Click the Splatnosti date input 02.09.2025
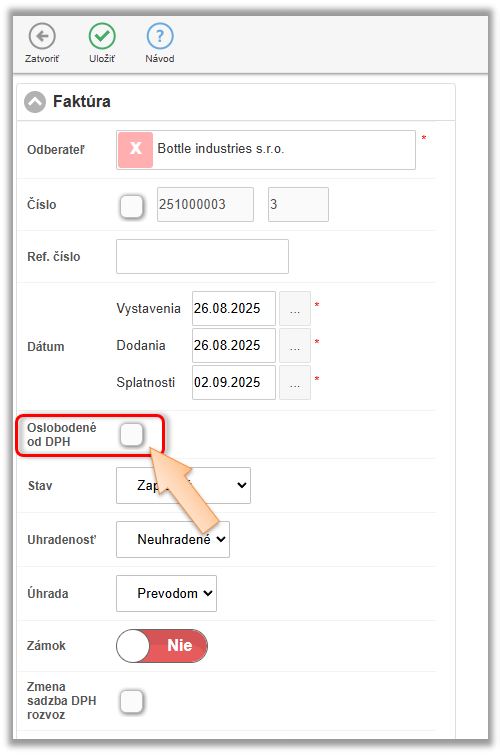500x755 pixels. point(234,383)
